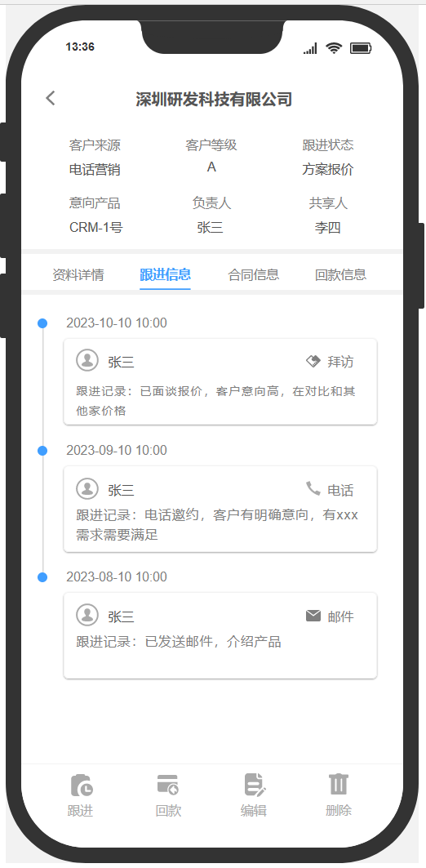Tap the 方案报价 follow-up status value
Image resolution: width=426 pixels, height=868 pixels.
tap(327, 170)
